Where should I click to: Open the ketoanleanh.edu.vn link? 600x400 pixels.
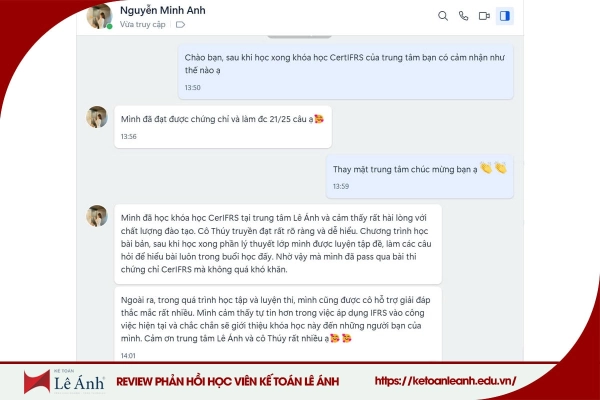(x=445, y=381)
